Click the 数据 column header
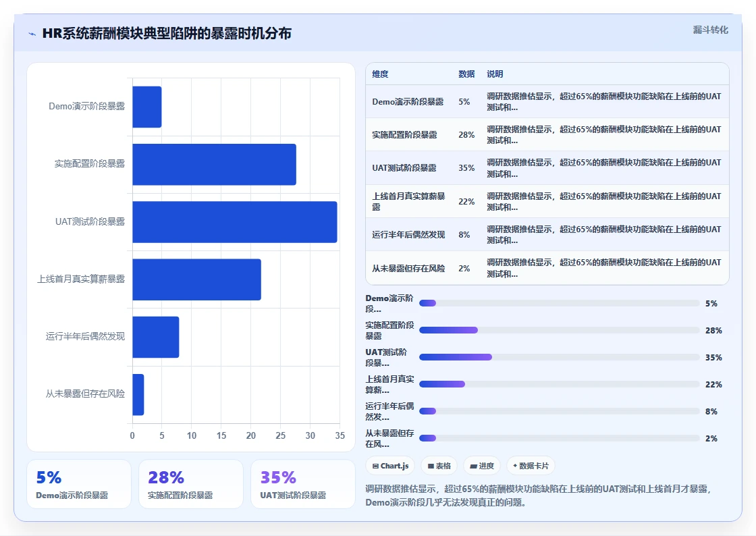The width and height of the screenshot is (756, 536). pyautogui.click(x=466, y=74)
